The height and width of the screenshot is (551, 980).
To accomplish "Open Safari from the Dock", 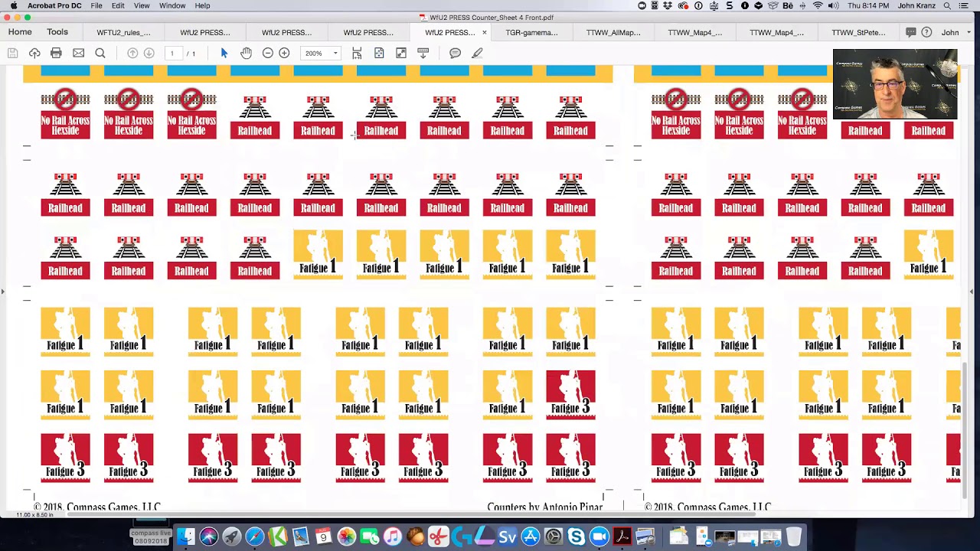I will click(255, 537).
